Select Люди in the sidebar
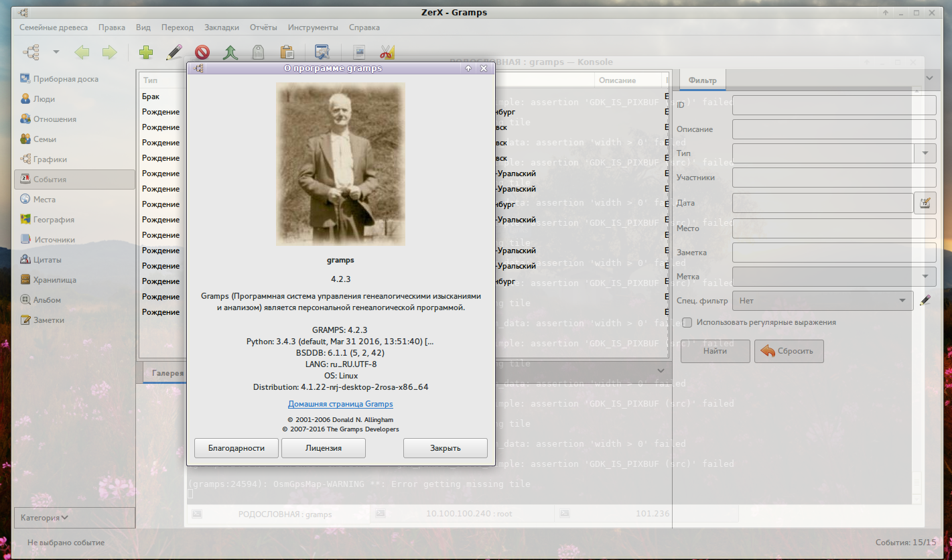The image size is (952, 560). (x=44, y=99)
